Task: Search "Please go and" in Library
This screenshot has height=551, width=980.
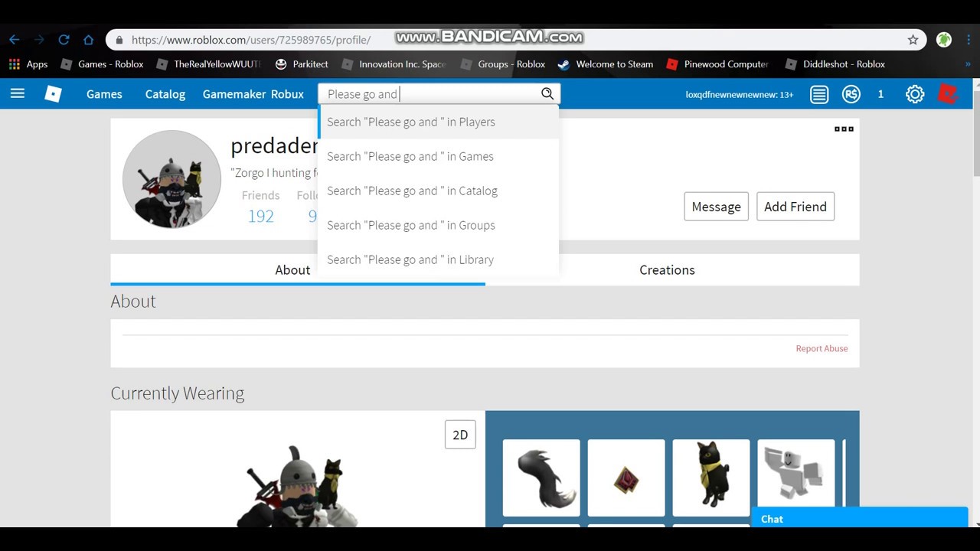Action: (x=439, y=259)
